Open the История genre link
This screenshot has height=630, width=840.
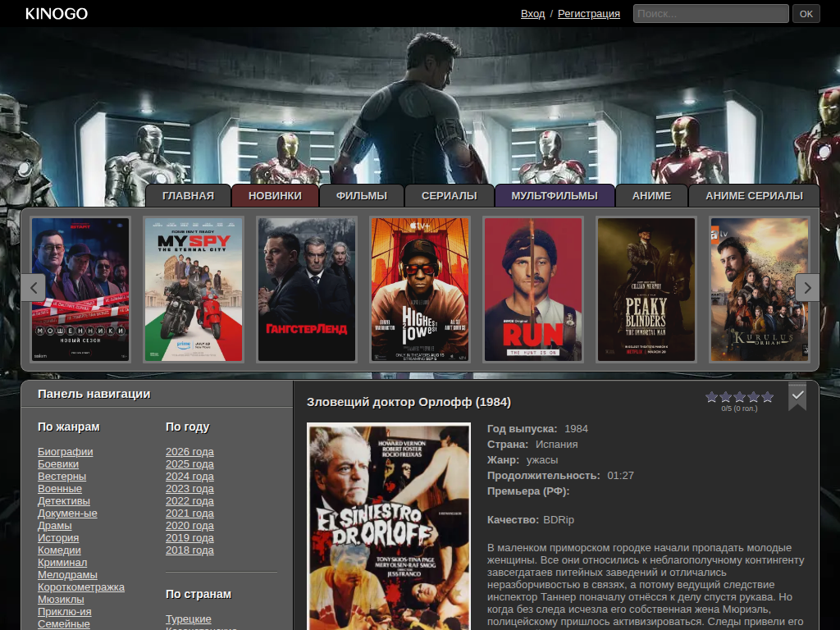point(58,538)
